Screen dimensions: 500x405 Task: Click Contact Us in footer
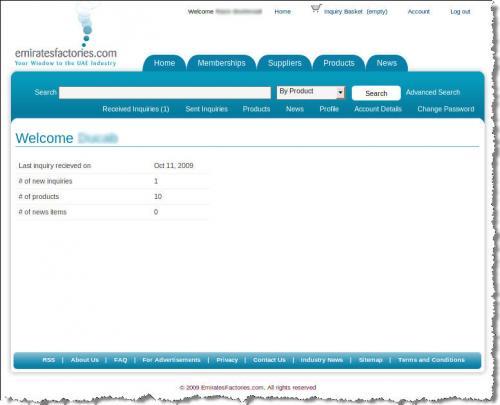tap(269, 360)
